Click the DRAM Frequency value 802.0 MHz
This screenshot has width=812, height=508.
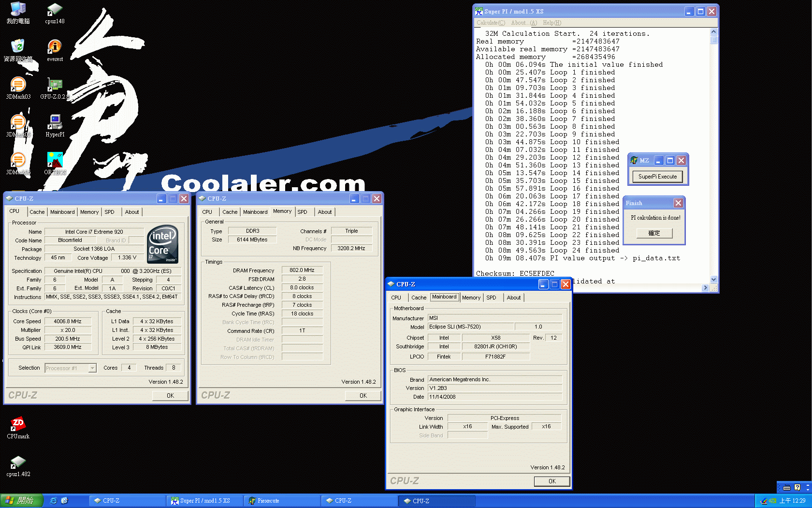pyautogui.click(x=302, y=270)
